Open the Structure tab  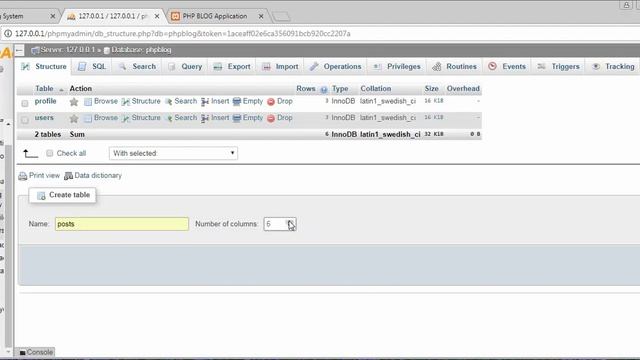point(44,67)
